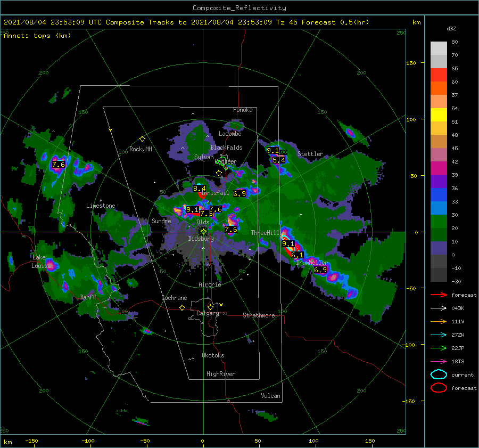The image size is (479, 448).
Task: Click the Innisfail city label
Action: [216, 193]
